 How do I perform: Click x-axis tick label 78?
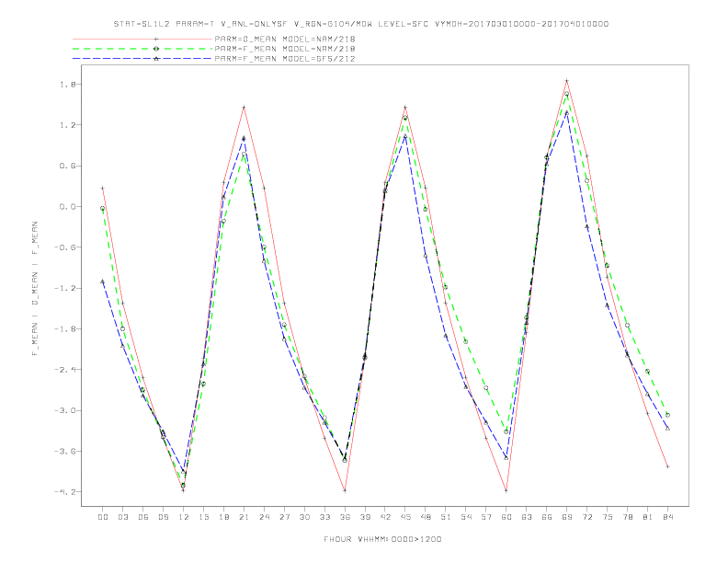pyautogui.click(x=627, y=517)
